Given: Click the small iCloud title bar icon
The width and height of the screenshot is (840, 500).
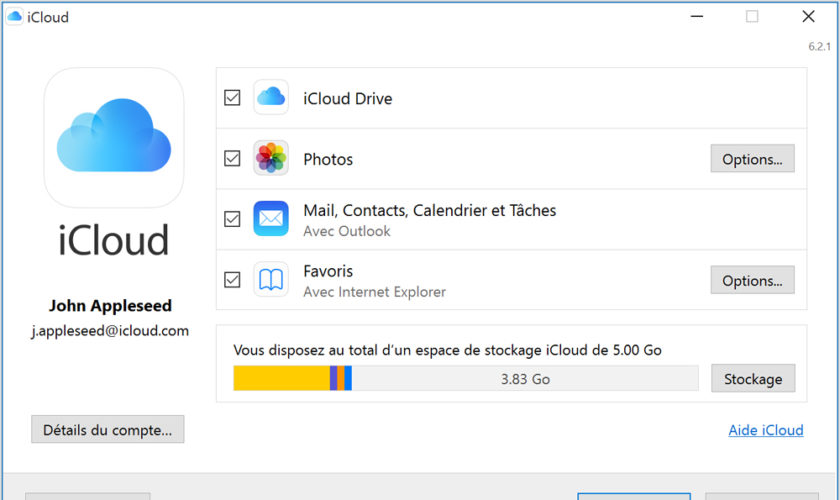Looking at the screenshot, I should (x=15, y=17).
